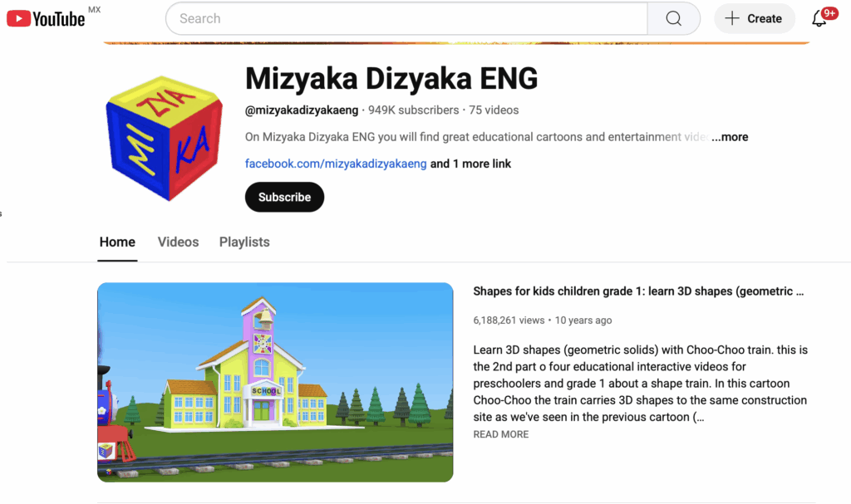
Task: Click the Create button
Action: (755, 17)
